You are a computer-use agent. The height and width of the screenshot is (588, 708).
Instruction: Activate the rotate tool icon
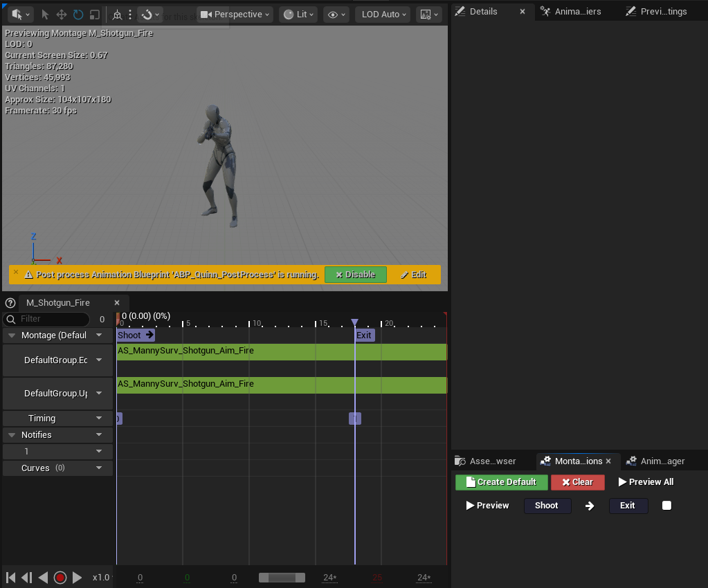click(78, 15)
